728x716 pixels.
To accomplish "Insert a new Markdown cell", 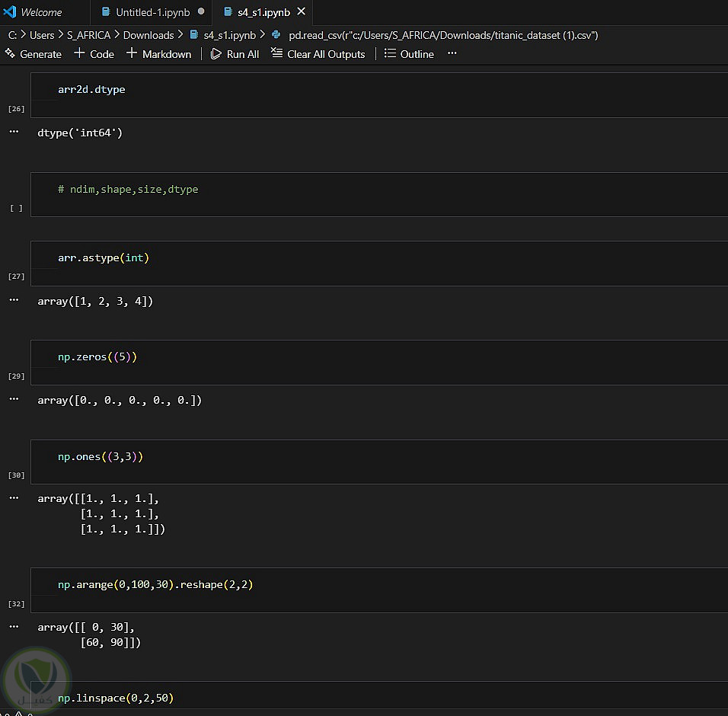I will pyautogui.click(x=158, y=54).
